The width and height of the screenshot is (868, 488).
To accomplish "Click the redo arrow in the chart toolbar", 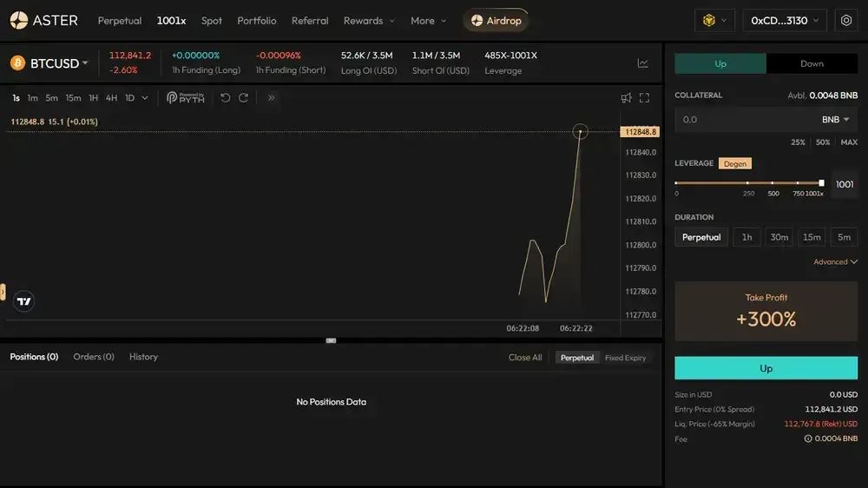I will point(243,98).
